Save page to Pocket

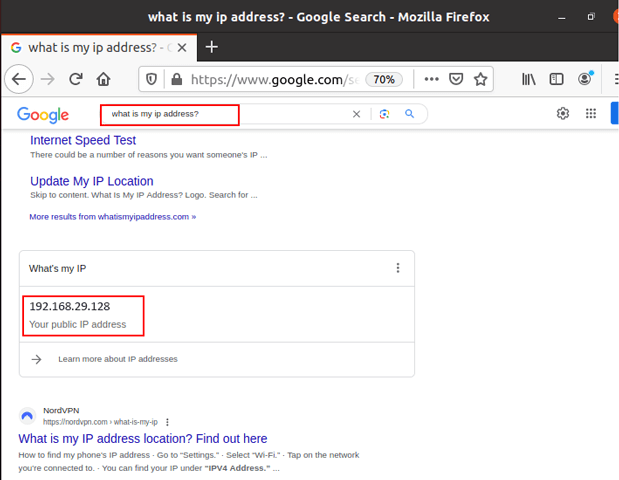tap(456, 79)
